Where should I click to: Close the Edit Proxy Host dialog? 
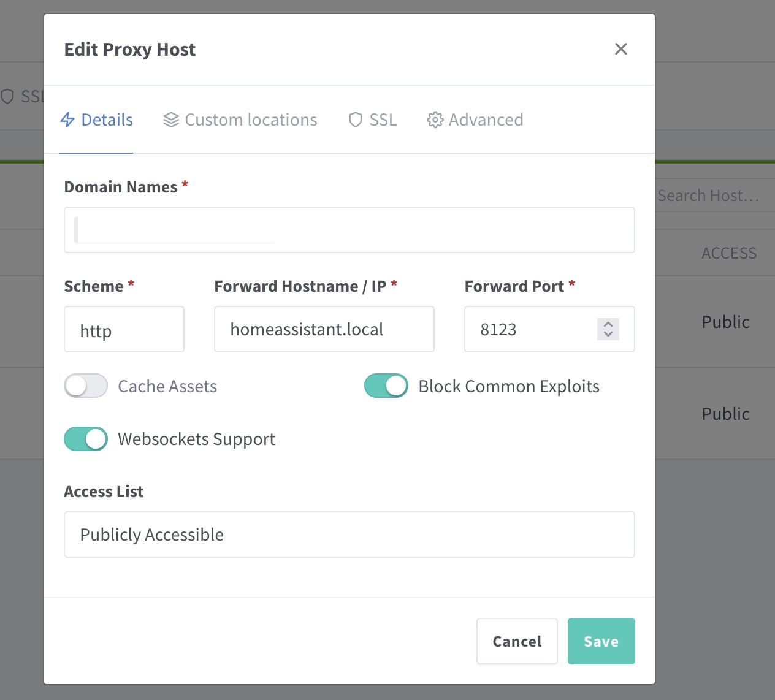click(x=621, y=49)
